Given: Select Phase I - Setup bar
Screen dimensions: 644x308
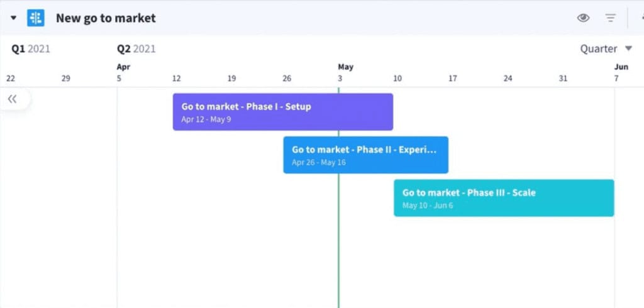Looking at the screenshot, I should 283,112.
